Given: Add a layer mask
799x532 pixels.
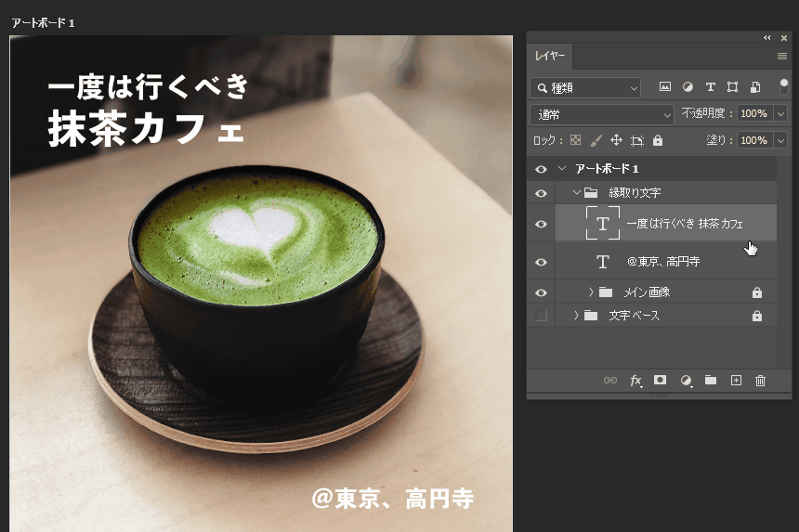Looking at the screenshot, I should pos(660,380).
